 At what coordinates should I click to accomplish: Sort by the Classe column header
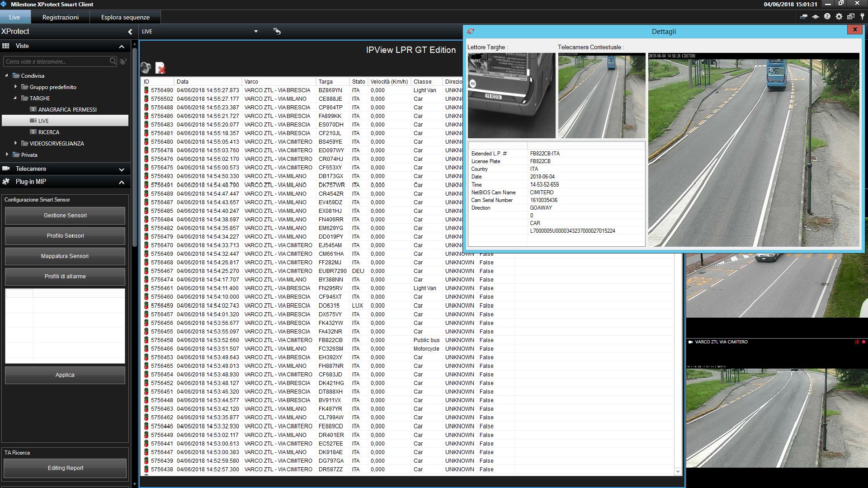tap(426, 82)
